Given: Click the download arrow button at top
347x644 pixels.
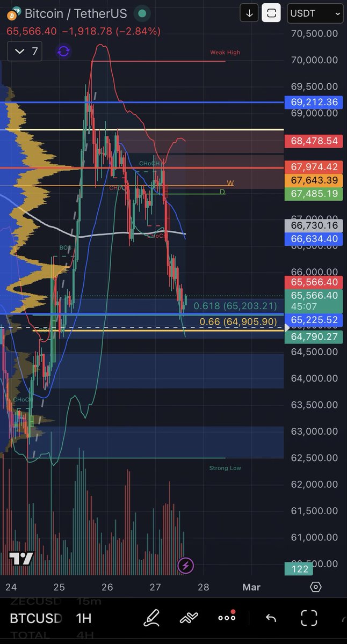Looking at the screenshot, I should [x=249, y=13].
